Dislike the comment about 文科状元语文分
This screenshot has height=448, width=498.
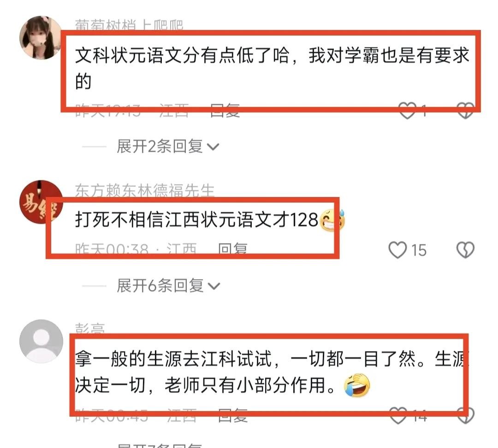tap(466, 110)
